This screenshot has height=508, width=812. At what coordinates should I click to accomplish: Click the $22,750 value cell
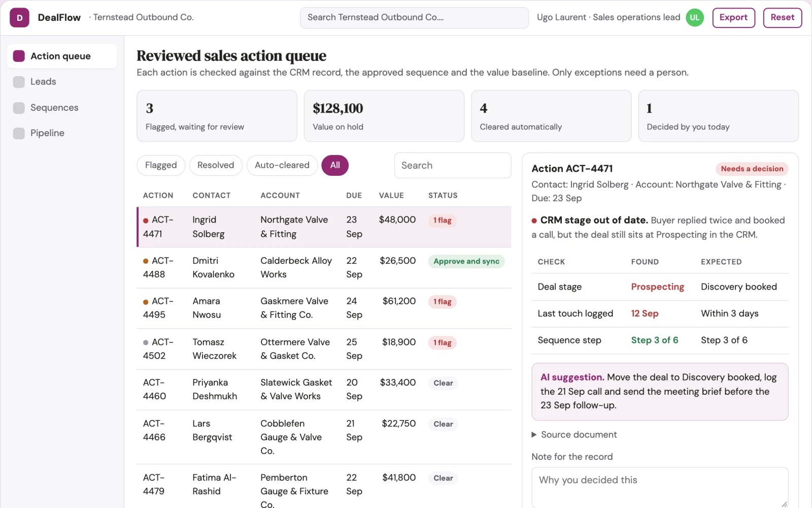pos(399,424)
